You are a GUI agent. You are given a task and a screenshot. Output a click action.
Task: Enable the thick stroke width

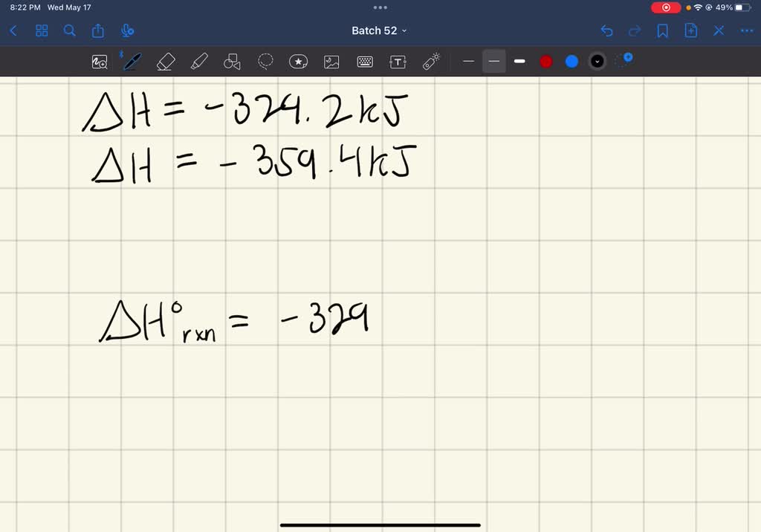(519, 62)
